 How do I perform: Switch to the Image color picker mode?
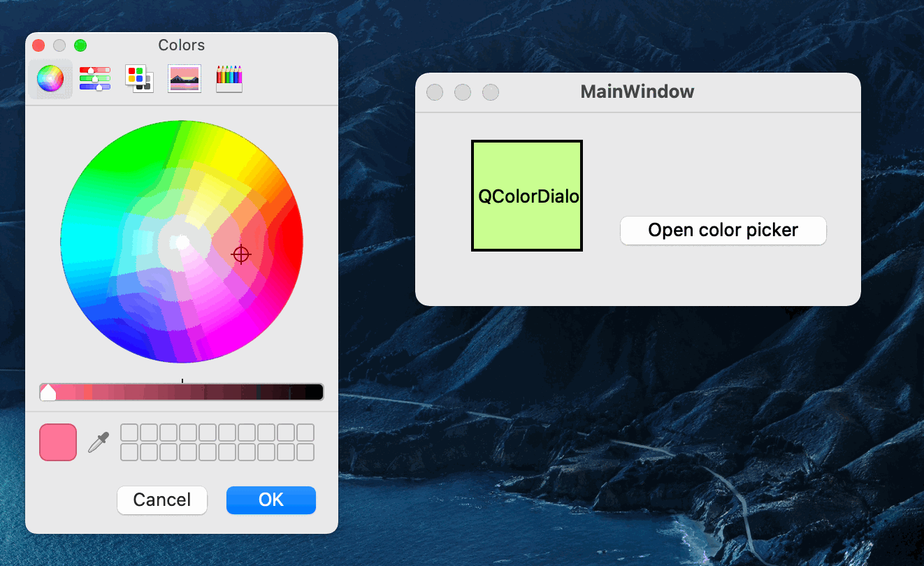point(184,79)
